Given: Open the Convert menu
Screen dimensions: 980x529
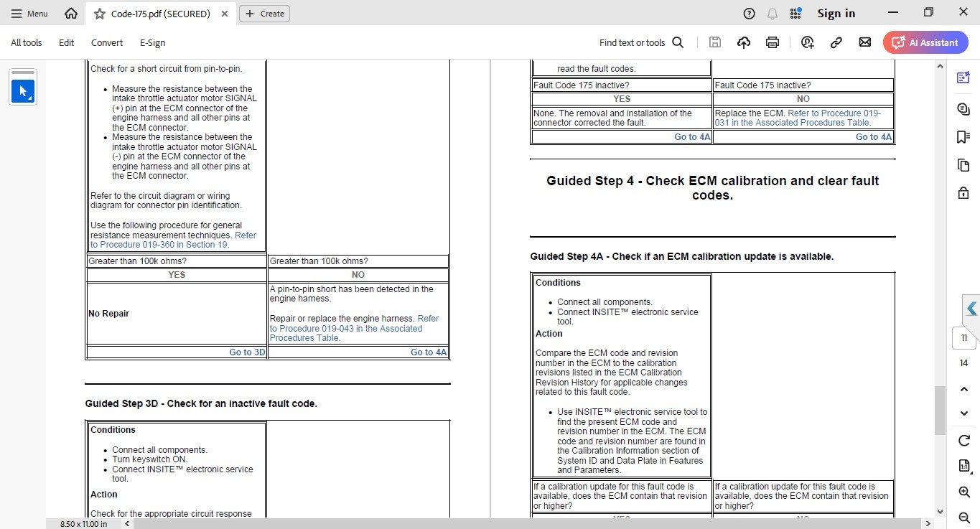Looking at the screenshot, I should [107, 42].
